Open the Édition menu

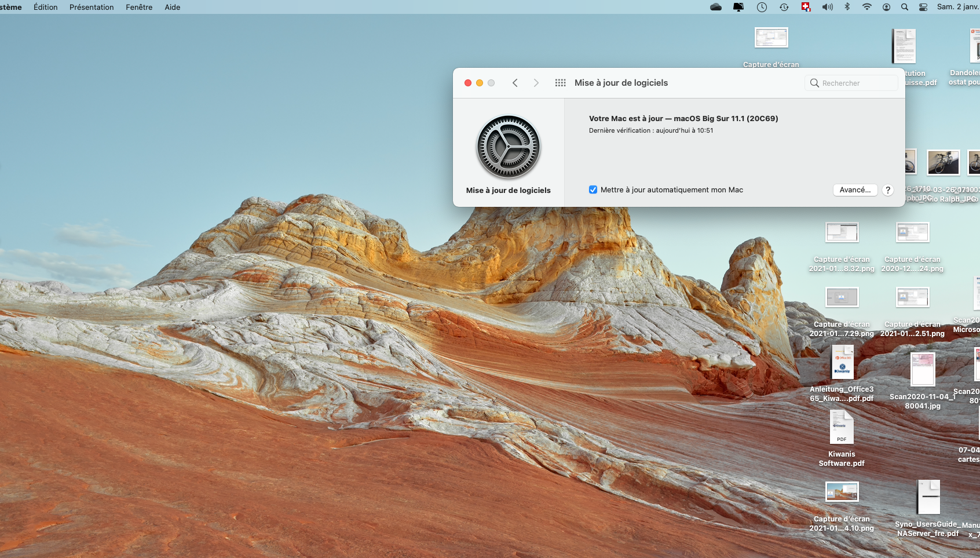(x=46, y=7)
